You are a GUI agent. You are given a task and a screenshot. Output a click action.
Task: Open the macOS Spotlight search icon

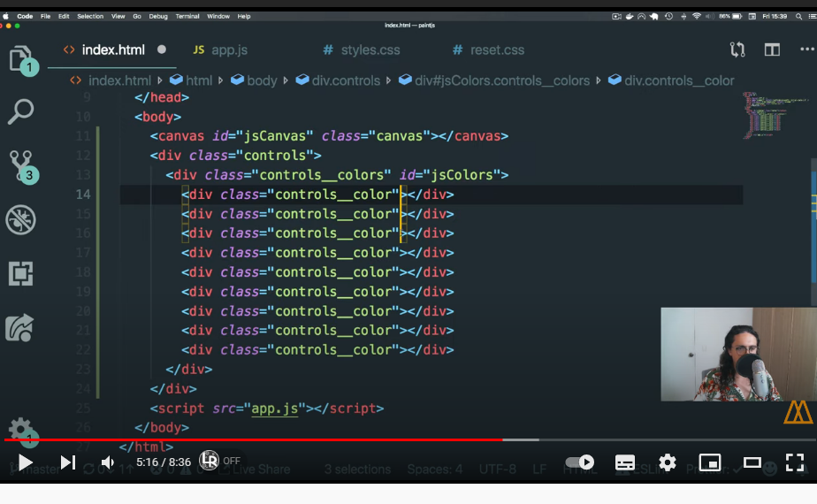pos(798,16)
